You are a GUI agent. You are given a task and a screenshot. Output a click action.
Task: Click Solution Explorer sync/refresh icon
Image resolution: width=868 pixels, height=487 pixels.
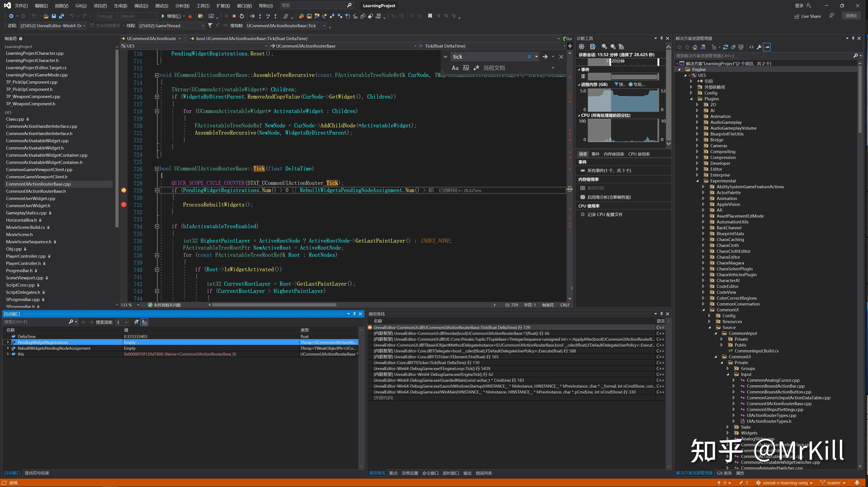click(x=726, y=47)
